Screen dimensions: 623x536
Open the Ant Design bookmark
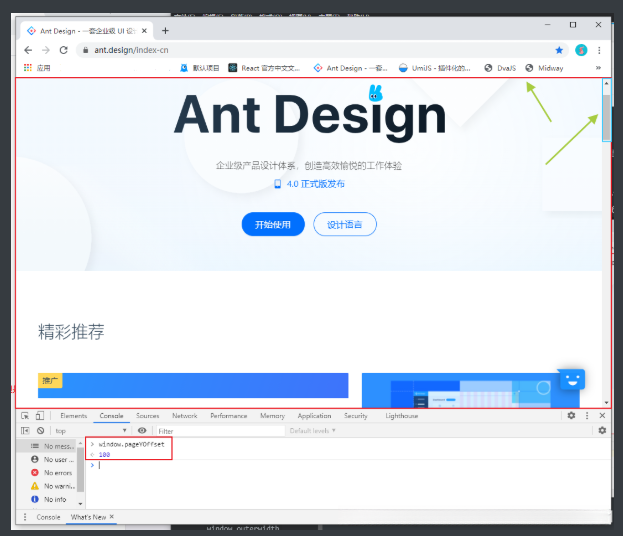[x=350, y=68]
